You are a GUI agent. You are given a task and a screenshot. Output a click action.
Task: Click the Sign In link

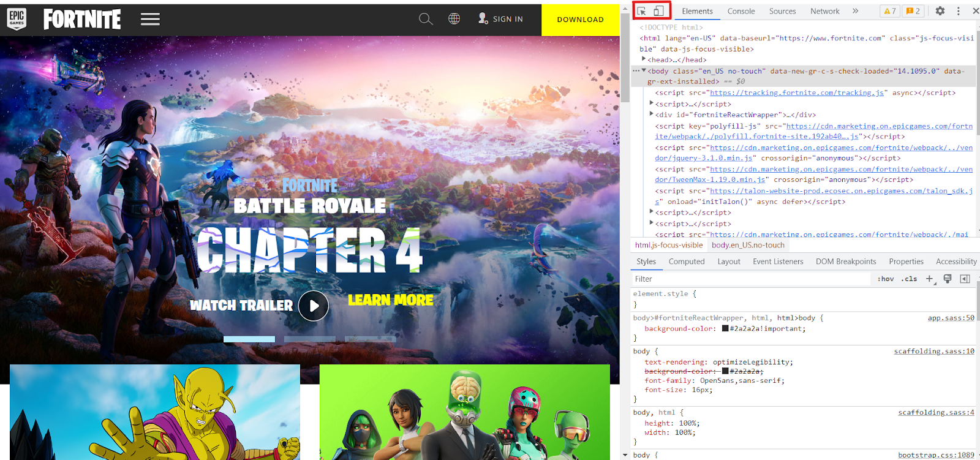[500, 19]
